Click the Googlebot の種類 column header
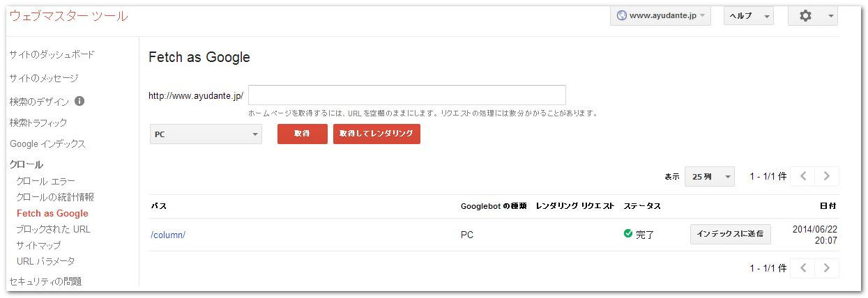Screen dimensions: 868x298 [494, 206]
